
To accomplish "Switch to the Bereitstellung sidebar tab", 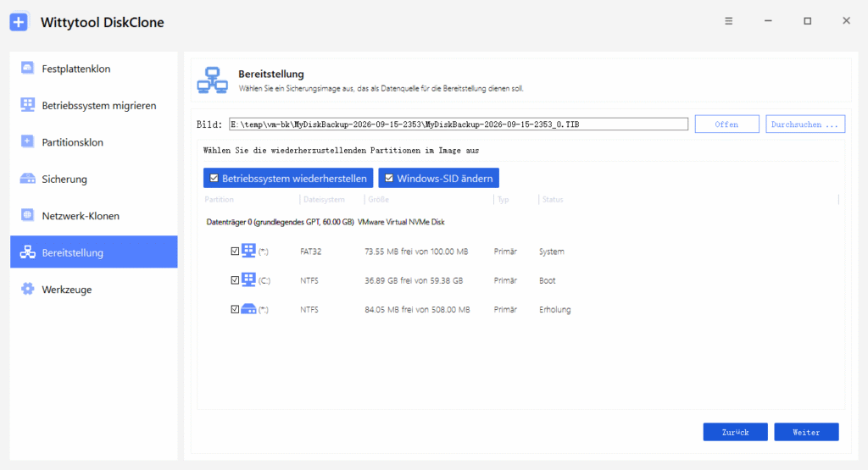I will pyautogui.click(x=93, y=252).
